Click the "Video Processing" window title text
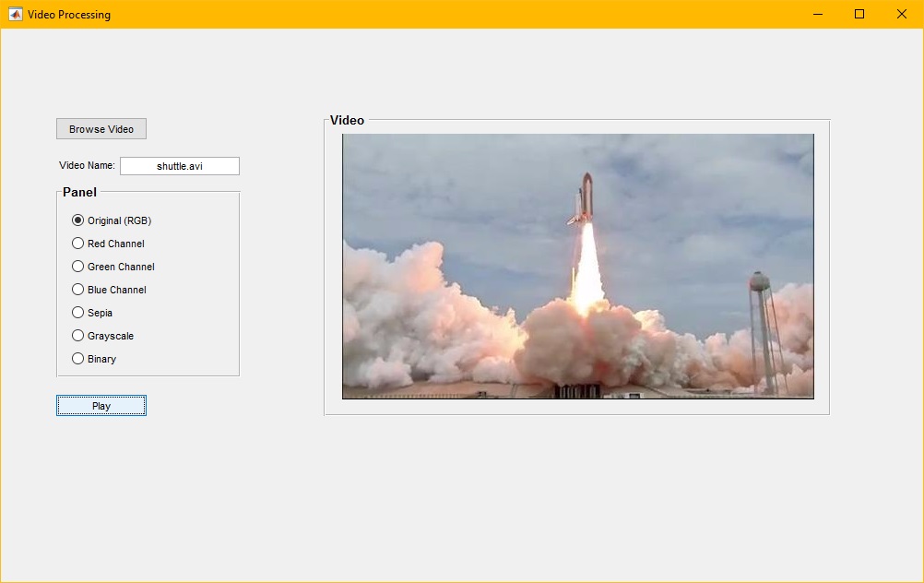This screenshot has height=583, width=924. (69, 15)
